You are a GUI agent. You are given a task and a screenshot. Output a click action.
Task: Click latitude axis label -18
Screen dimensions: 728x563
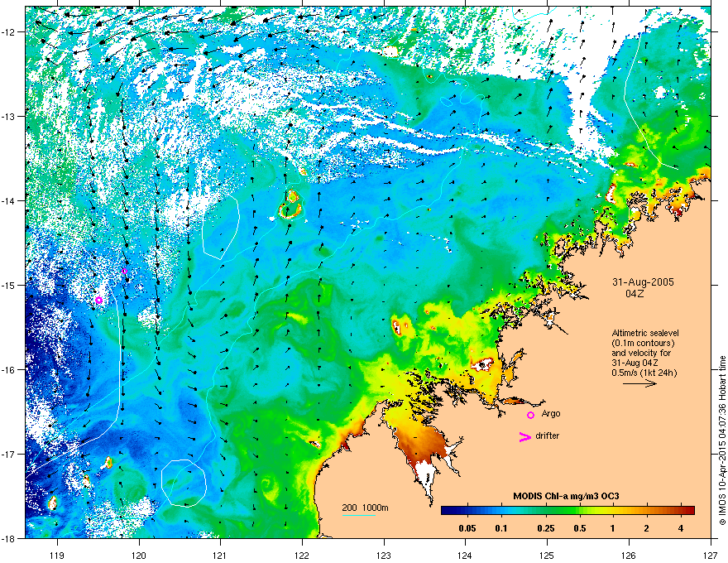pyautogui.click(x=9, y=538)
